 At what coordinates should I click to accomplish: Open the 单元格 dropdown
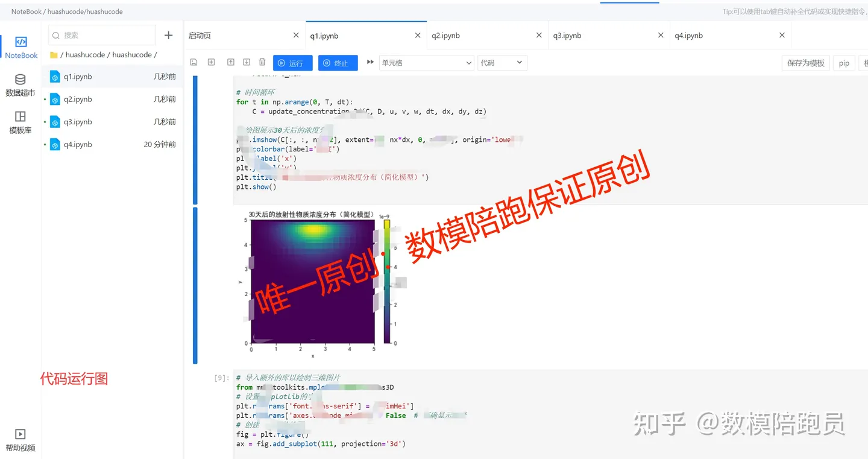(x=427, y=63)
